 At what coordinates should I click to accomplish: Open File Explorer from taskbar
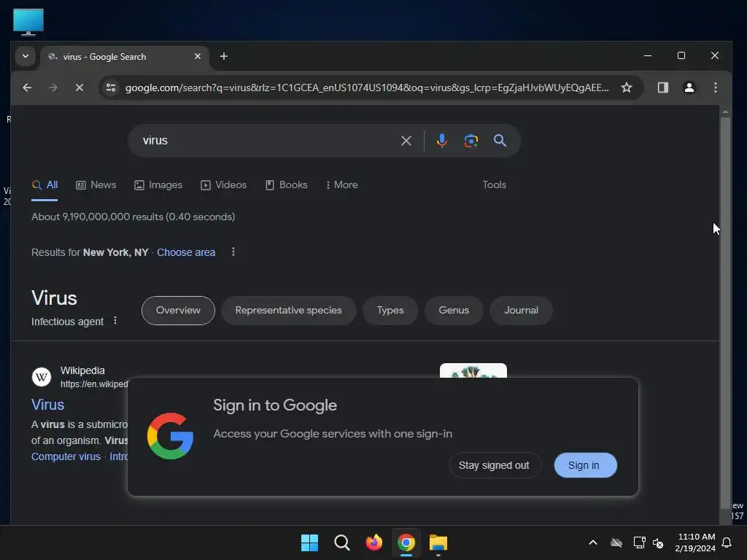click(438, 542)
